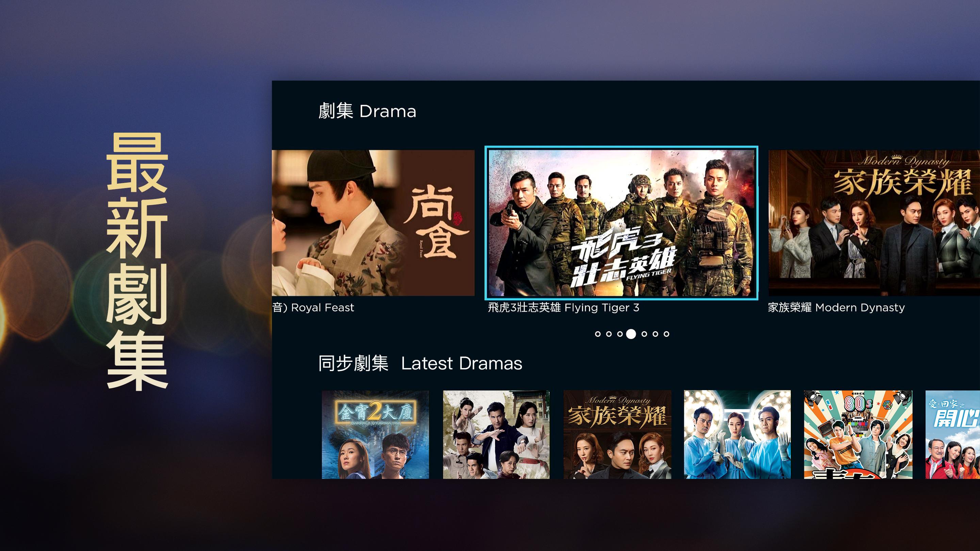The image size is (980, 551).
Task: Open Barrack O'Karma 1968 poster
Action: (375, 434)
